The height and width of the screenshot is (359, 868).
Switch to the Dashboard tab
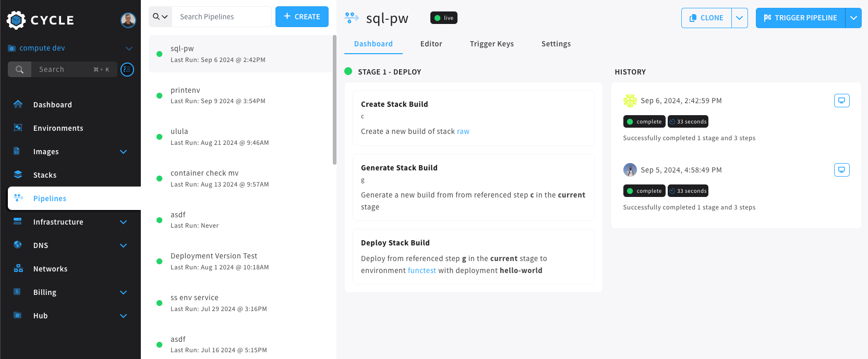click(373, 44)
